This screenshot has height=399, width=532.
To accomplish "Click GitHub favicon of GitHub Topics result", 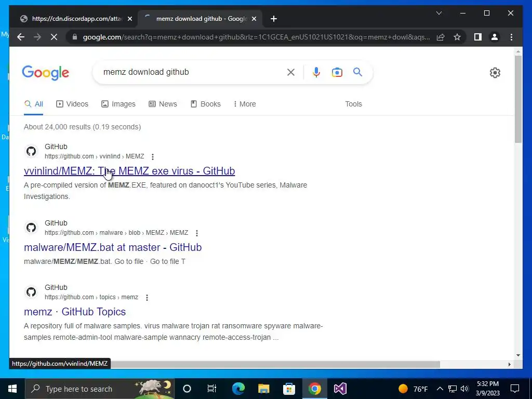I will (x=31, y=292).
